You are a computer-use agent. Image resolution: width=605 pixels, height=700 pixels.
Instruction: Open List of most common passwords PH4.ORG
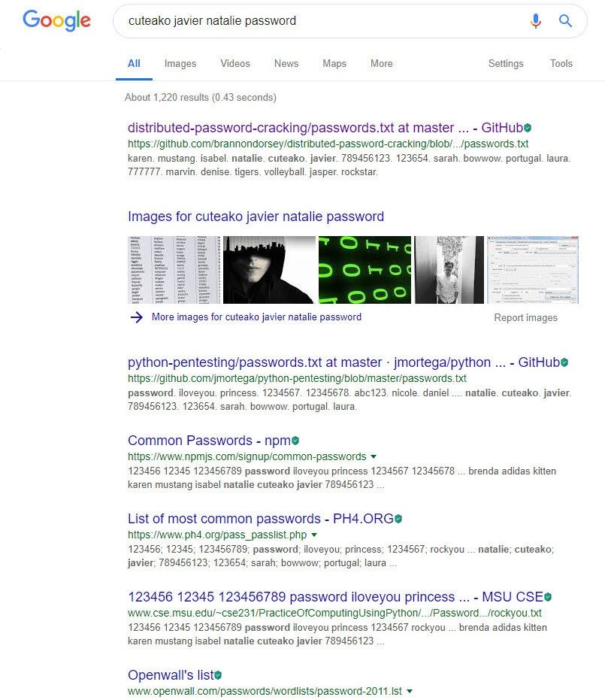(261, 519)
